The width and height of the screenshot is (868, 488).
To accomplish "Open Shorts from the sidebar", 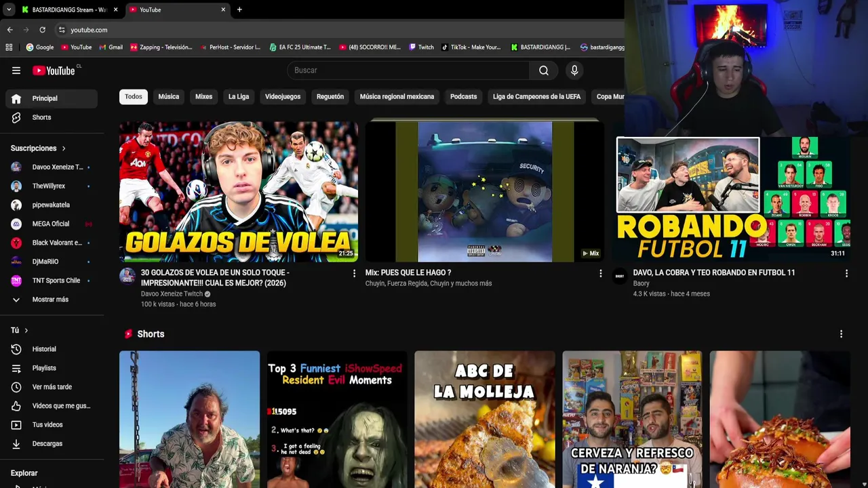I will tap(52, 117).
